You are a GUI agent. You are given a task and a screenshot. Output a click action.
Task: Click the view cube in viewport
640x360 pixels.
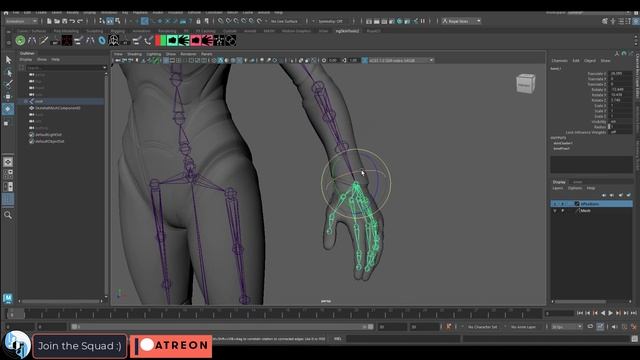pyautogui.click(x=525, y=83)
